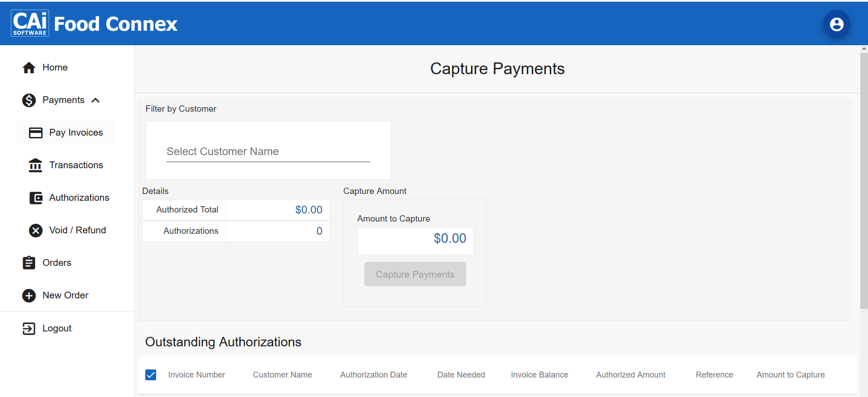868x397 pixels.
Task: Click Amount to Capture column header
Action: [x=791, y=375]
